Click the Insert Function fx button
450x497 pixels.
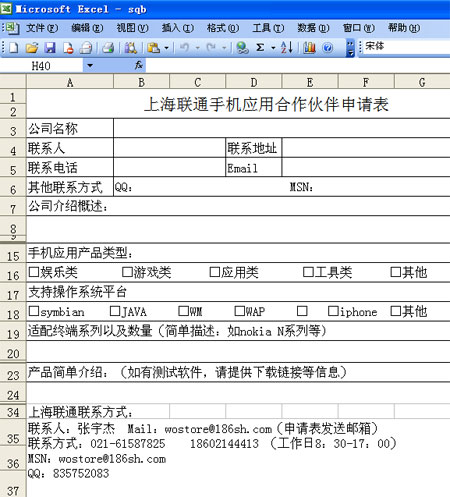point(139,65)
